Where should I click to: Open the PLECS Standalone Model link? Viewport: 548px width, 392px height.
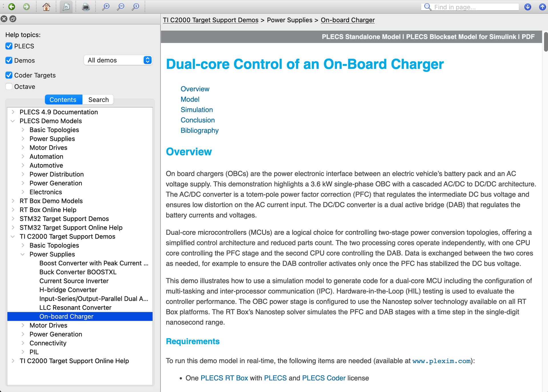click(361, 37)
